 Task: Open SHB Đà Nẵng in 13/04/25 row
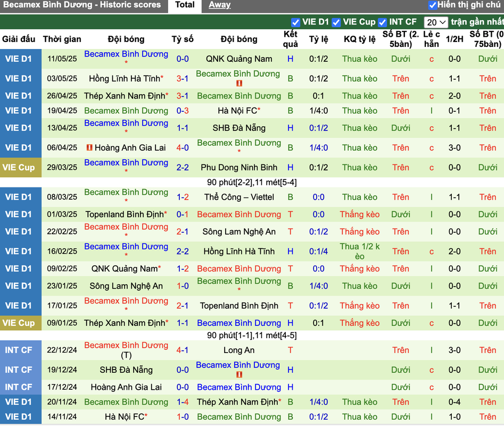[239, 128]
